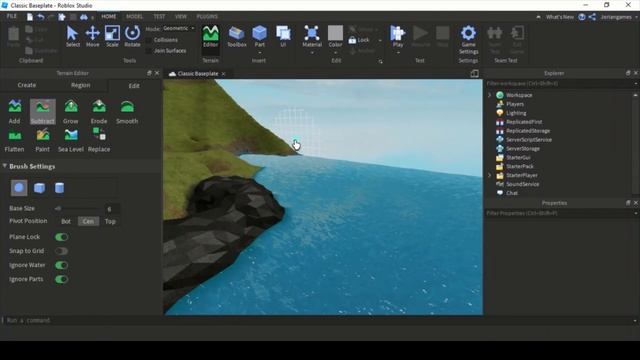Viewport: 640px width, 360px height.
Task: Choose the cylinder brush shape
Action: (60, 188)
